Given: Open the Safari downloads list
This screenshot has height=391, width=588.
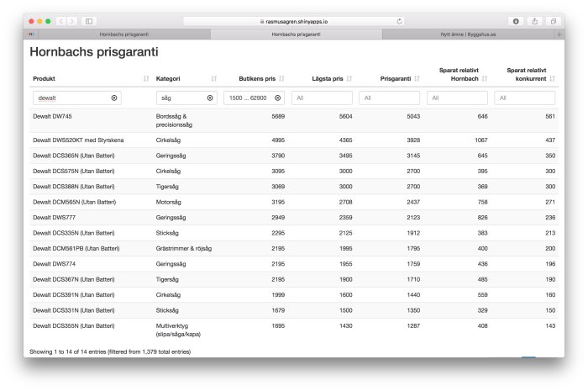Looking at the screenshot, I should 516,21.
